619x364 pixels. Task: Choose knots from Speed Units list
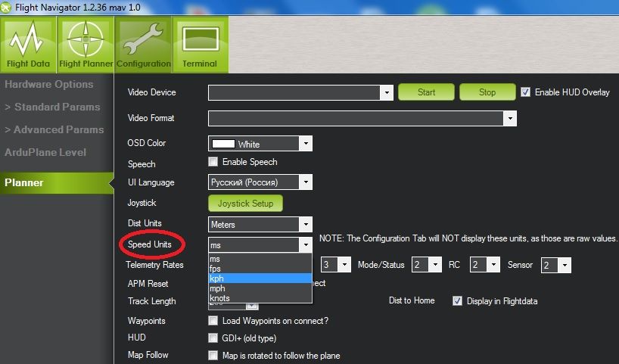click(x=219, y=298)
